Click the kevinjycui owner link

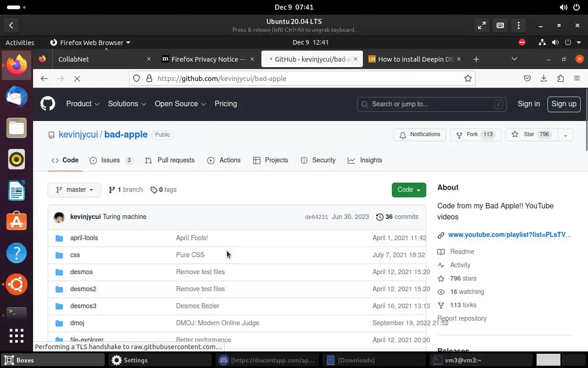(79, 135)
